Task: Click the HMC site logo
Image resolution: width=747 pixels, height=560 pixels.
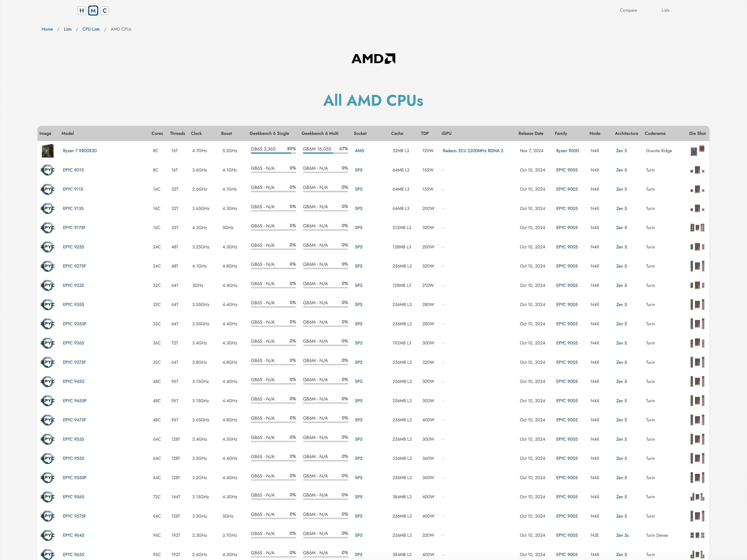Action: [93, 10]
